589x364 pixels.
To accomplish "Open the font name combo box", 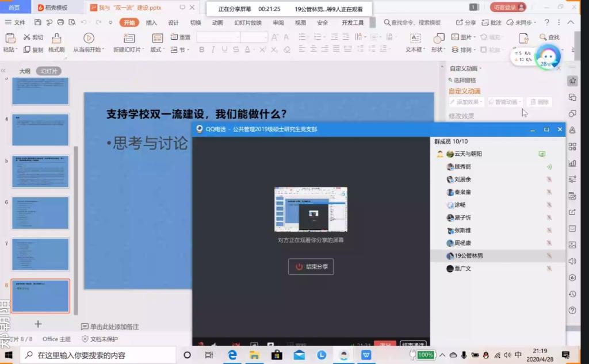I will [x=217, y=37].
